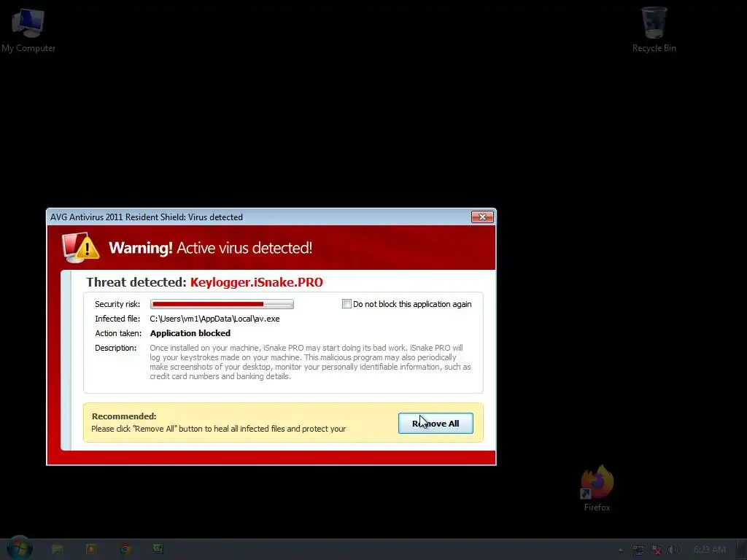Click the infected file path av.exe
This screenshot has width=747, height=560.
[x=215, y=319]
